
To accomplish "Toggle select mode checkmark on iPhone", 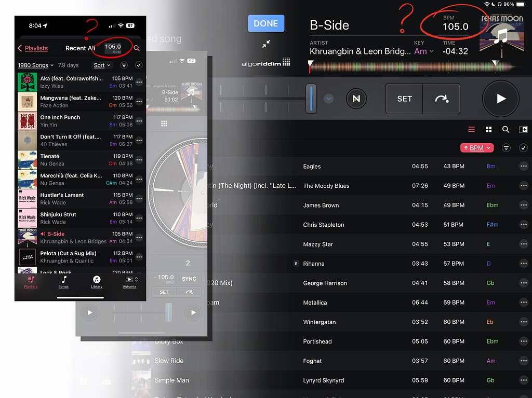I will 138,65.
